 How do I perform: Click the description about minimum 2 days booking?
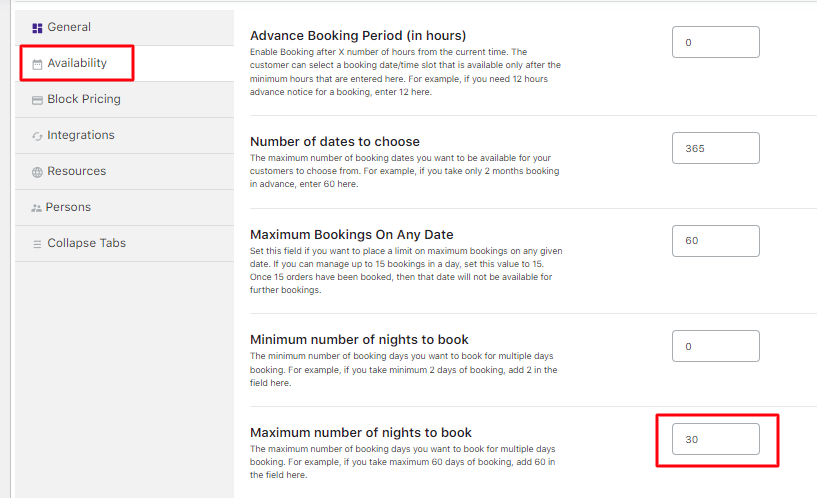point(403,369)
